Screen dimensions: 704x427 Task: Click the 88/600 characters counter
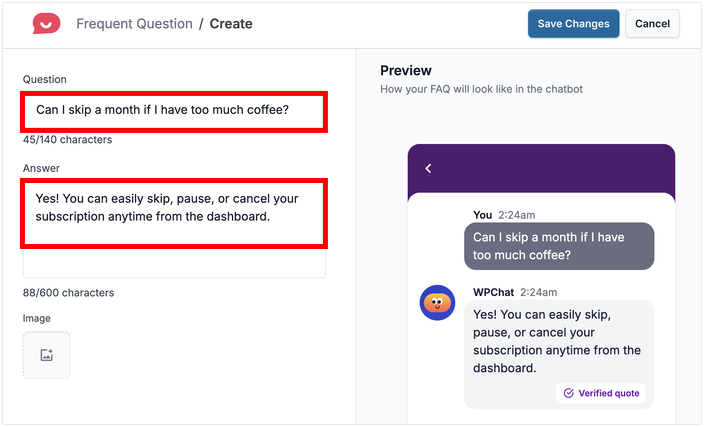(68, 293)
